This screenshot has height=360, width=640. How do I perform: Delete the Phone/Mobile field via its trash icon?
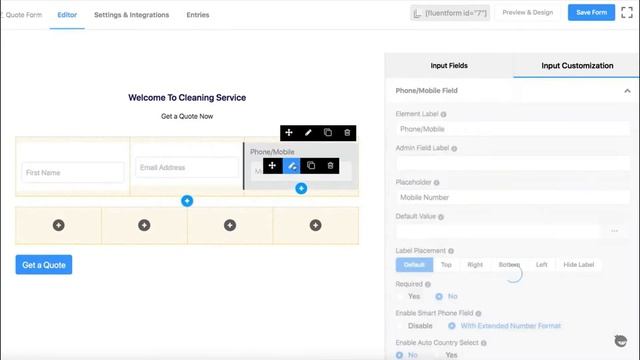pyautogui.click(x=330, y=166)
